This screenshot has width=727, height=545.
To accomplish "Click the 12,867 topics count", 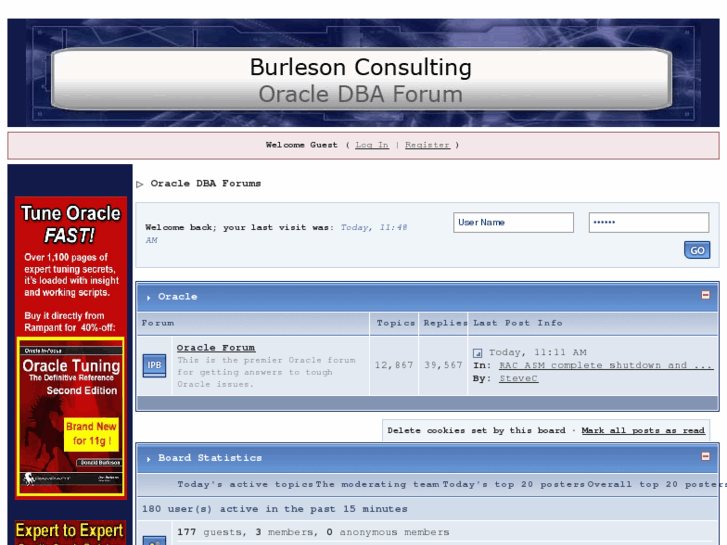I will [394, 365].
